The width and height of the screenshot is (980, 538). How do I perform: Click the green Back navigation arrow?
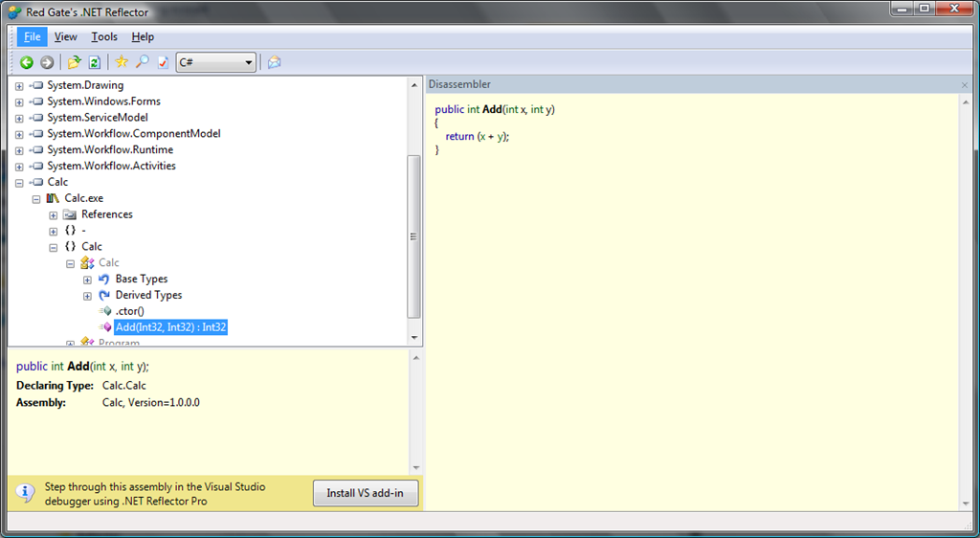(26, 62)
